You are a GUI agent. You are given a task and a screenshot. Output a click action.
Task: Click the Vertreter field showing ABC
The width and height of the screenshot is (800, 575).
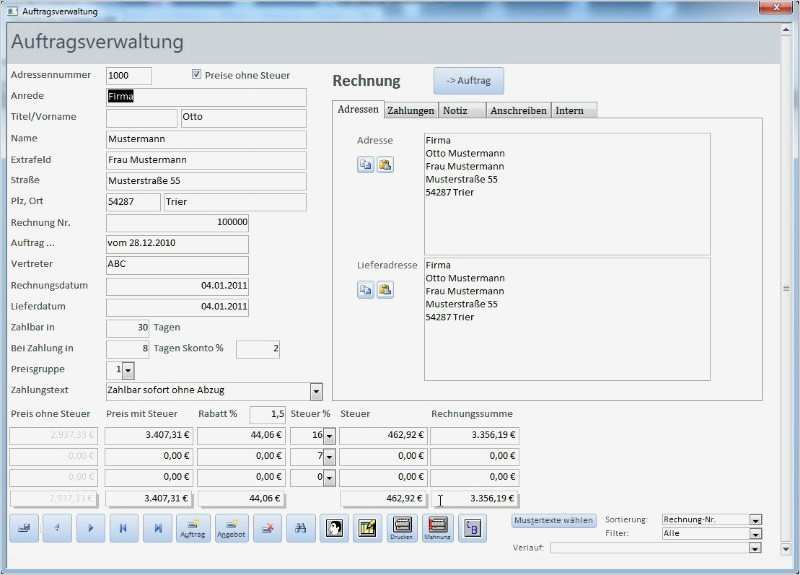coord(177,265)
